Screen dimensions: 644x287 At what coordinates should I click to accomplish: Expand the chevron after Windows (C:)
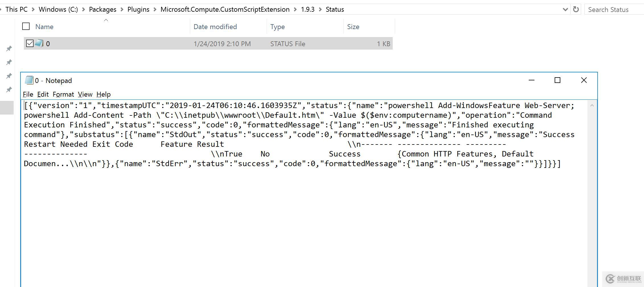(x=84, y=9)
